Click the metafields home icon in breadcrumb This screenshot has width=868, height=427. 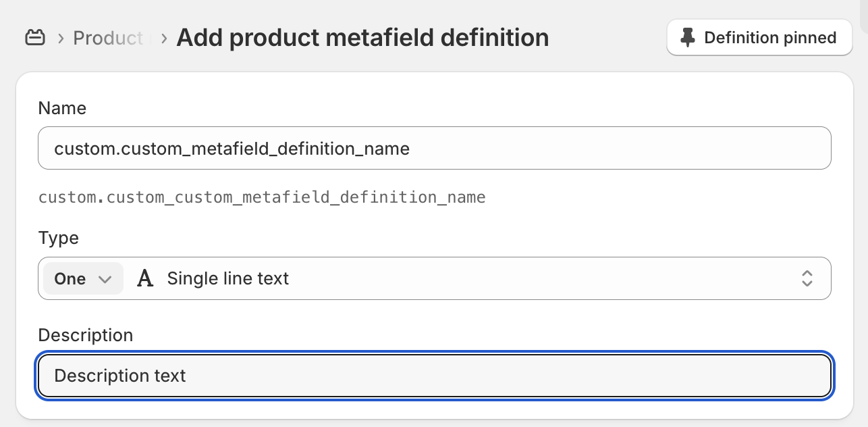pyautogui.click(x=34, y=39)
